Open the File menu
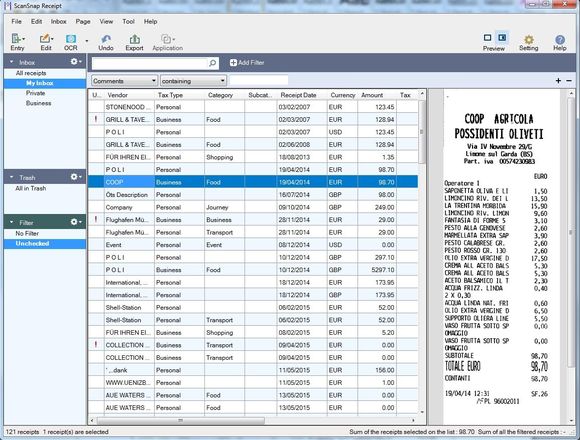580x440 pixels. click(17, 21)
